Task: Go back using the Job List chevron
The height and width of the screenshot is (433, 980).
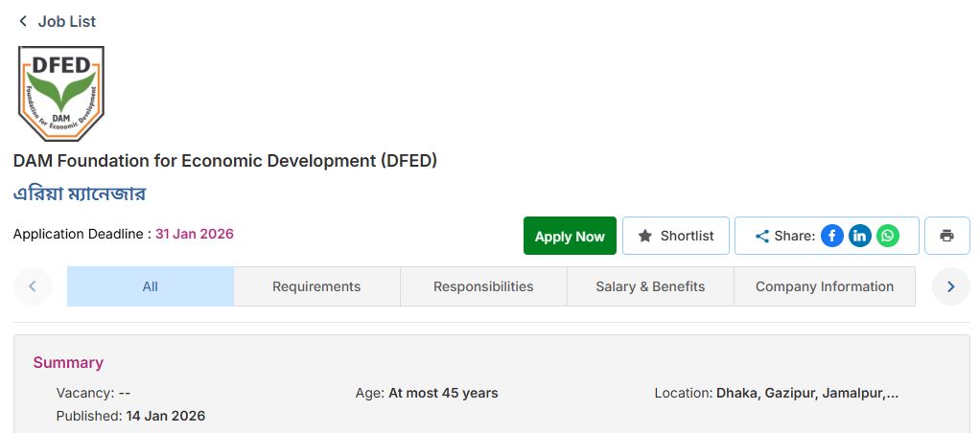Action: coord(23,21)
